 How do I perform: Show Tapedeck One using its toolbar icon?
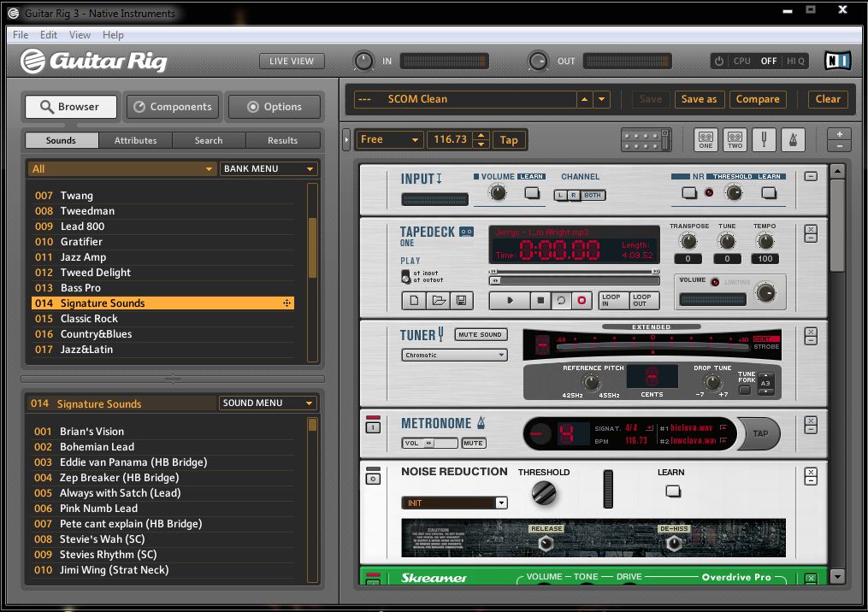(x=706, y=139)
